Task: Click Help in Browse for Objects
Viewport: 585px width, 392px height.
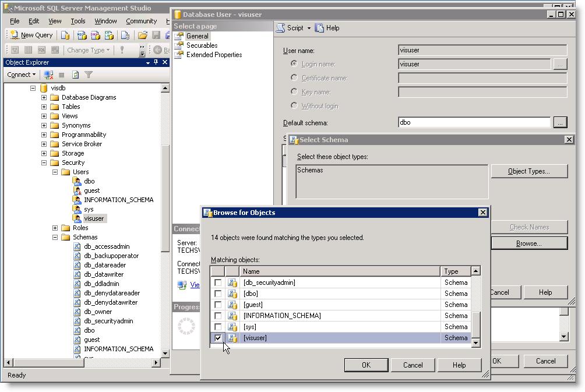Action: (x=459, y=365)
